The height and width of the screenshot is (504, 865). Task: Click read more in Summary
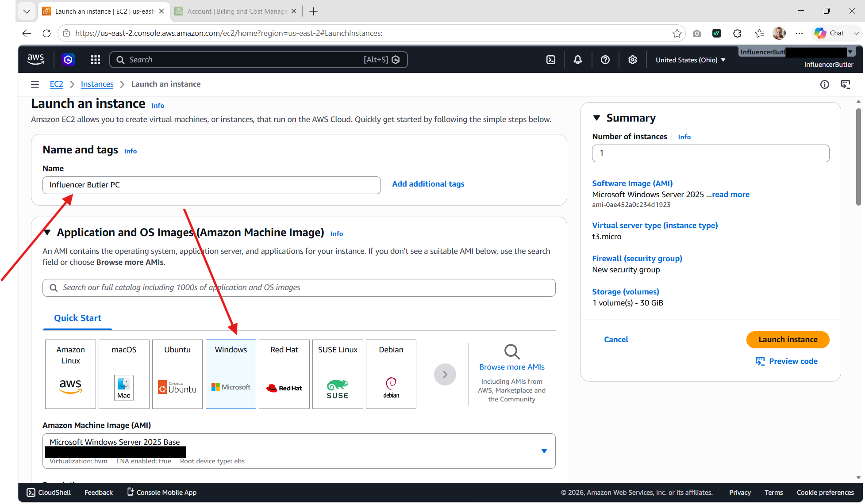730,195
